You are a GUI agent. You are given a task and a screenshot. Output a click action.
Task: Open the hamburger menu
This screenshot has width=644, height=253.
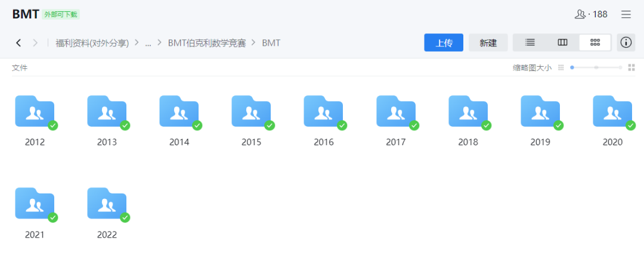(x=626, y=14)
